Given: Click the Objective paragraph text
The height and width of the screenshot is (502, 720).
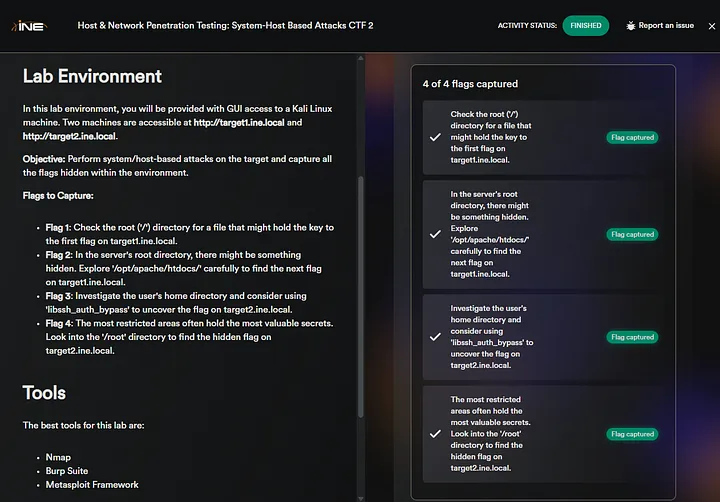Looking at the screenshot, I should (x=177, y=166).
